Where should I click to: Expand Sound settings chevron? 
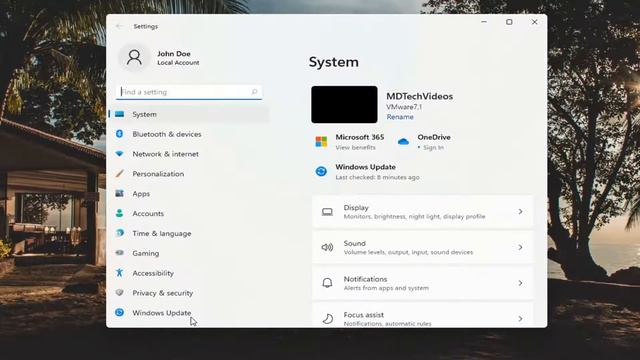click(520, 247)
